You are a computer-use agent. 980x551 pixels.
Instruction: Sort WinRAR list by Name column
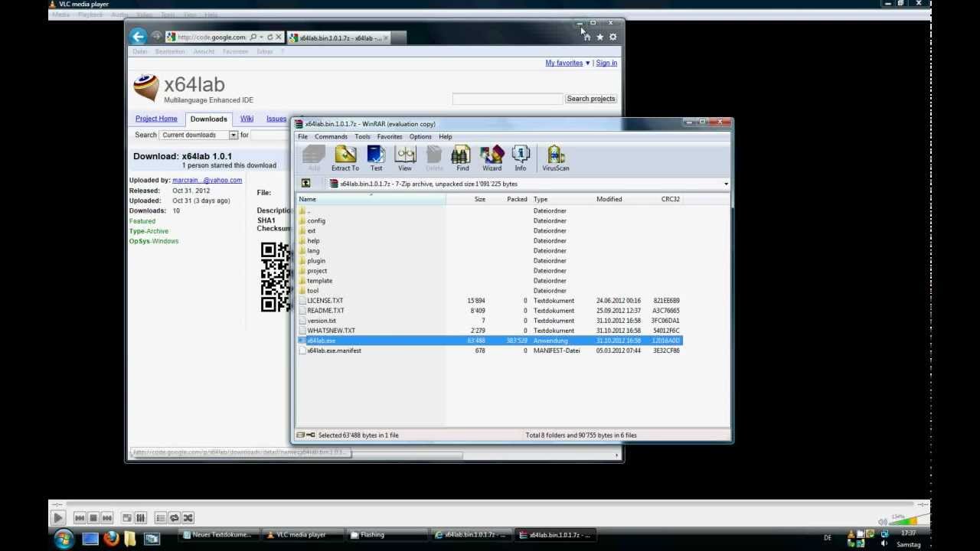[371, 199]
